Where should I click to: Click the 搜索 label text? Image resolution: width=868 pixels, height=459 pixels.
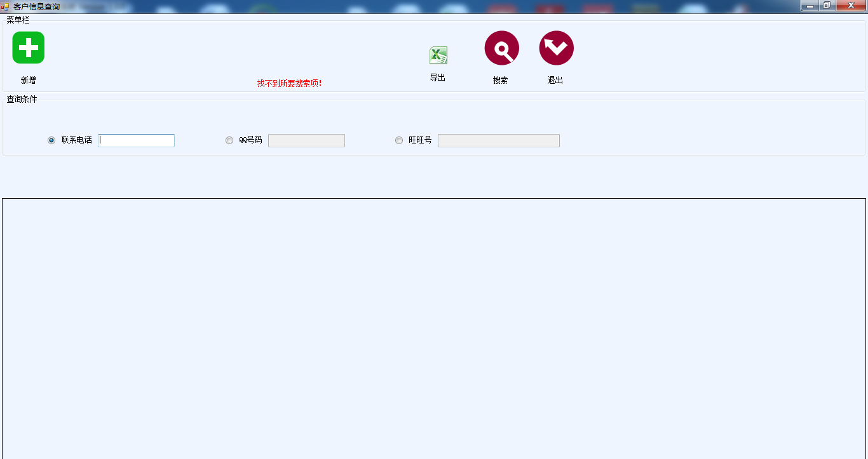point(501,81)
